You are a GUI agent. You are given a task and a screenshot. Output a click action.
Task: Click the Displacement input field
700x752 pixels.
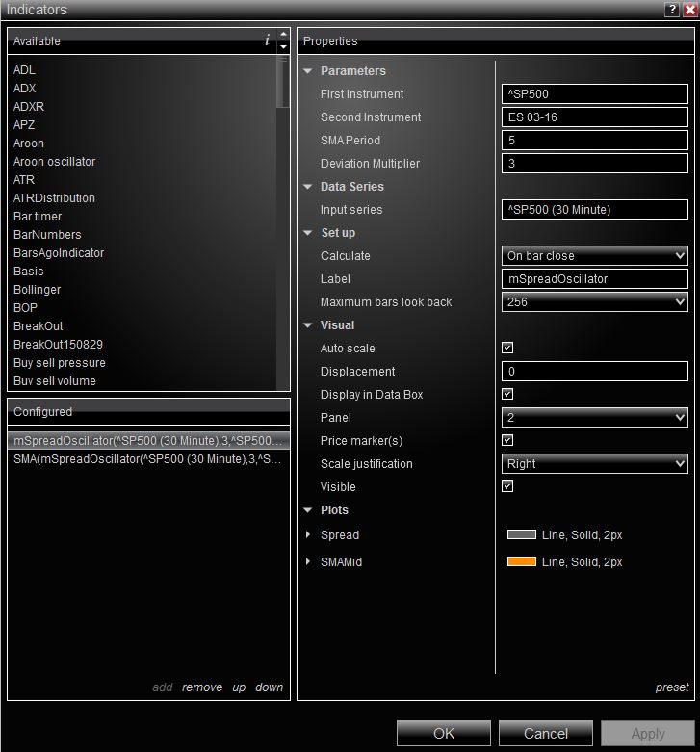[594, 372]
